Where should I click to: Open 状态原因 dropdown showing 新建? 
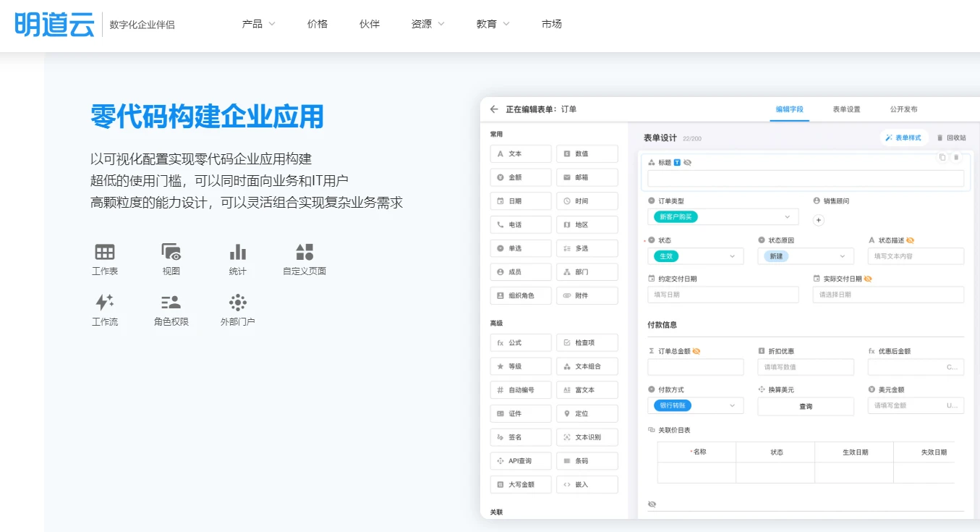pos(806,256)
